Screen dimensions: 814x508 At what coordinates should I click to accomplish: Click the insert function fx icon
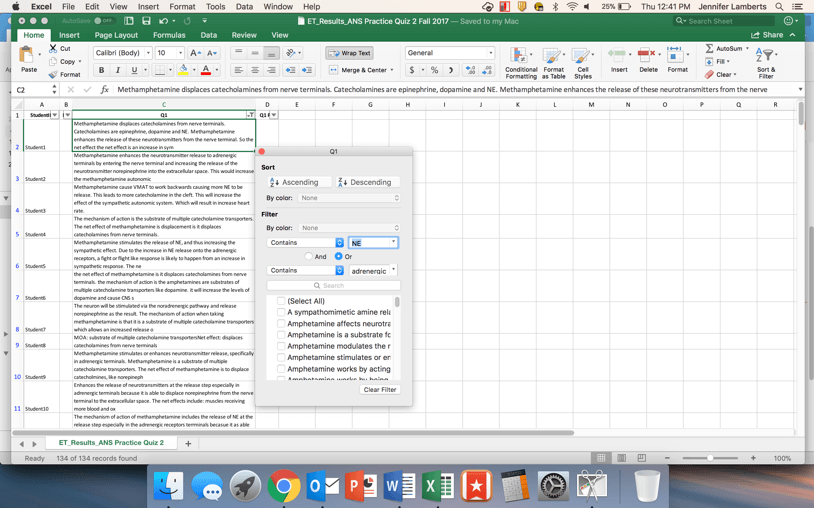click(x=104, y=89)
